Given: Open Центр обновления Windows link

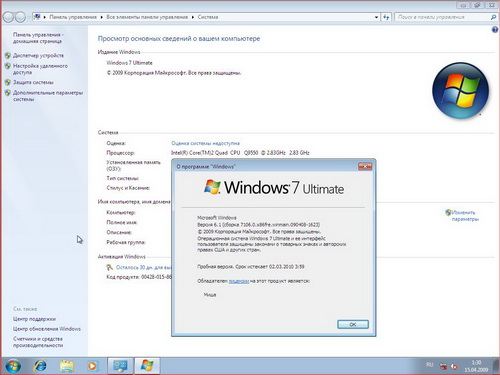Looking at the screenshot, I should coord(47,329).
